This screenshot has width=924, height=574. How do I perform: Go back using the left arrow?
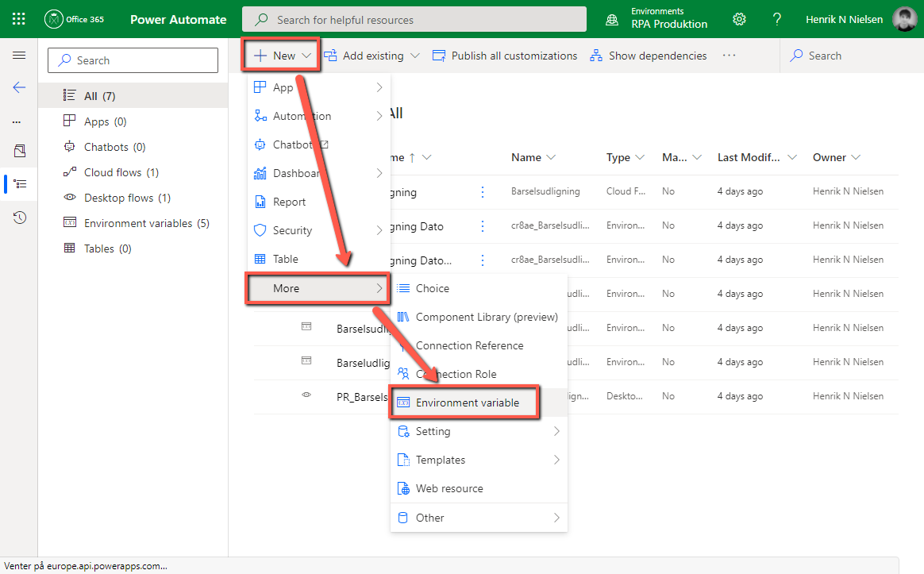(x=19, y=88)
